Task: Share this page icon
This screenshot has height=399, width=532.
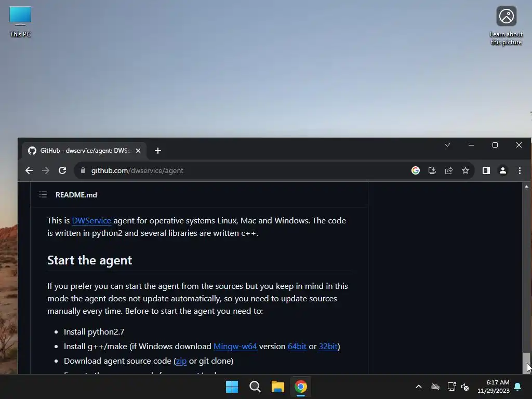Action: pos(448,170)
